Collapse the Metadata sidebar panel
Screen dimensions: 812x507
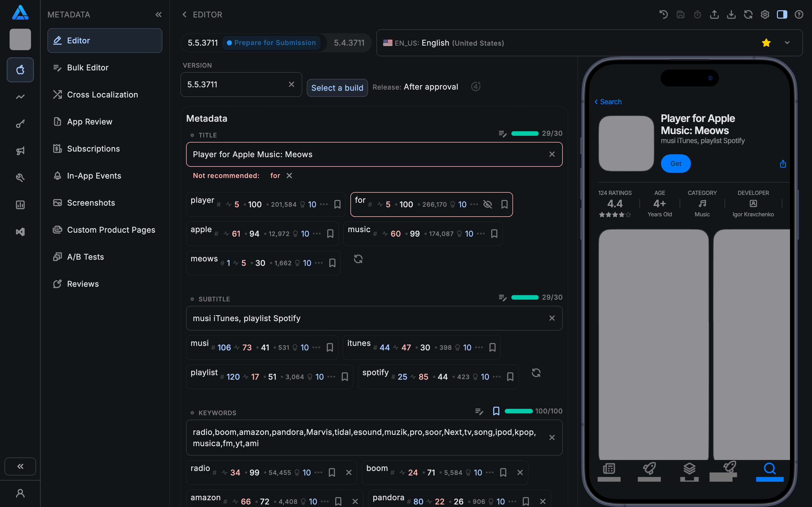(158, 14)
